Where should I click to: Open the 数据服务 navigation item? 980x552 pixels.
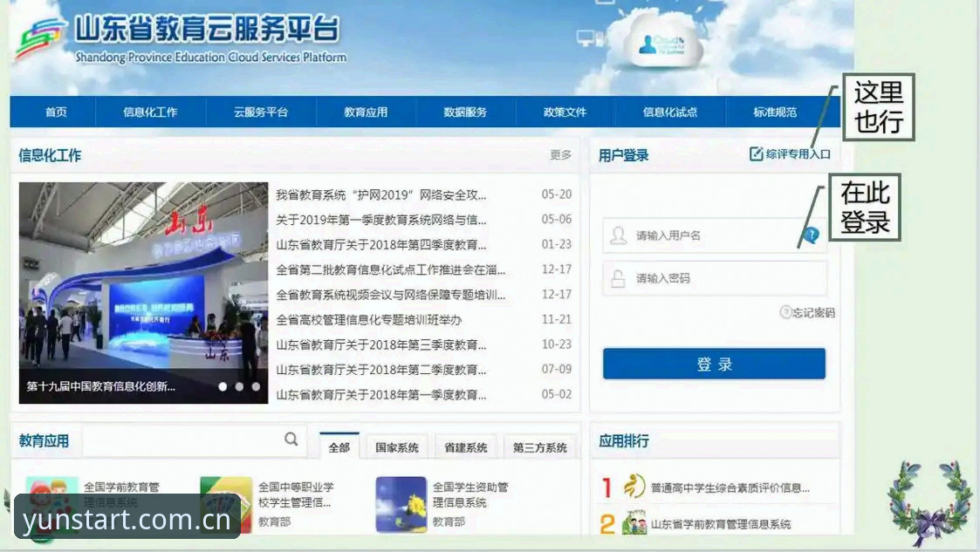pyautogui.click(x=465, y=112)
